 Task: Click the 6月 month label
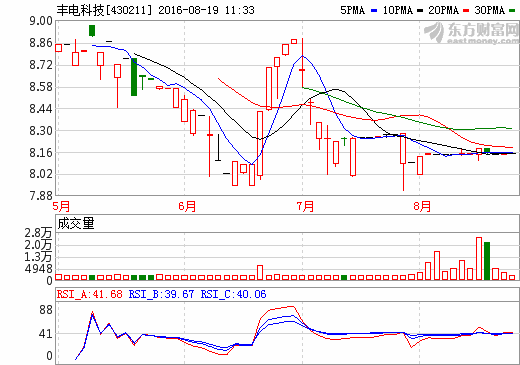(x=187, y=206)
